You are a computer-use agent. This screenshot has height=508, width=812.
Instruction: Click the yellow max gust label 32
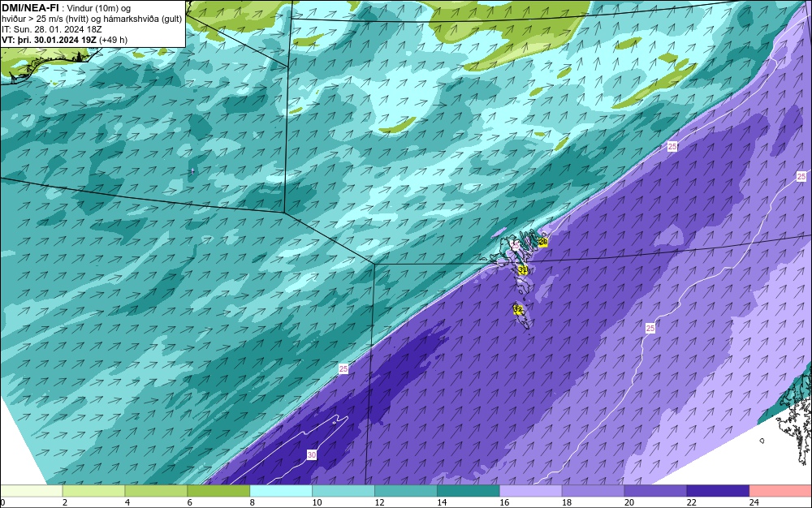[518, 309]
